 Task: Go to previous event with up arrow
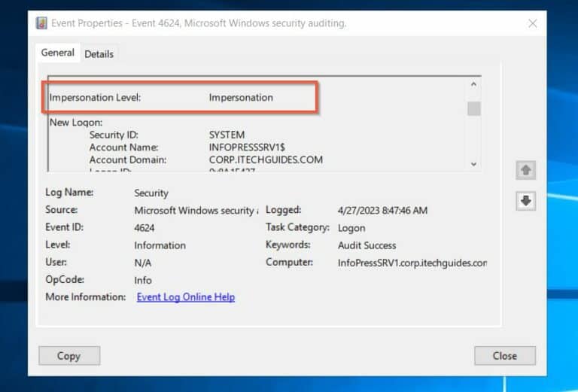tap(525, 170)
